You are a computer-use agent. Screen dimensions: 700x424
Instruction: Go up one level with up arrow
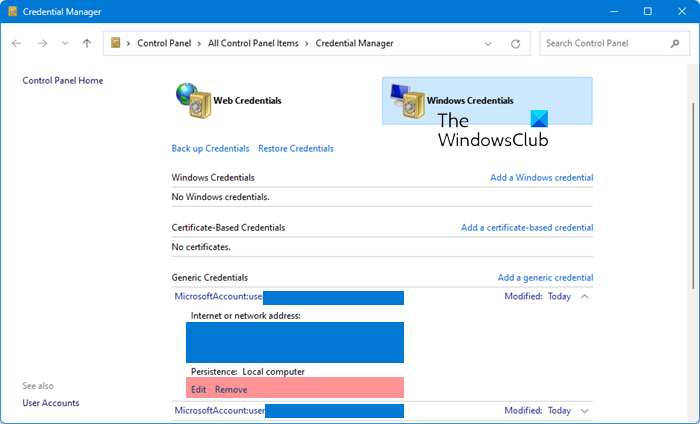(x=87, y=43)
